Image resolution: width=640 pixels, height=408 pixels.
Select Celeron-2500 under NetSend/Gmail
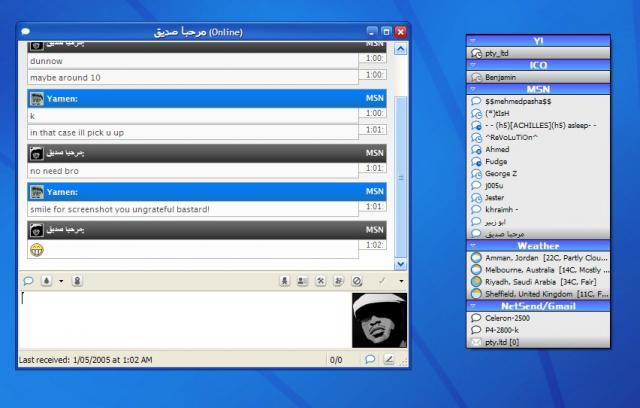(x=538, y=318)
